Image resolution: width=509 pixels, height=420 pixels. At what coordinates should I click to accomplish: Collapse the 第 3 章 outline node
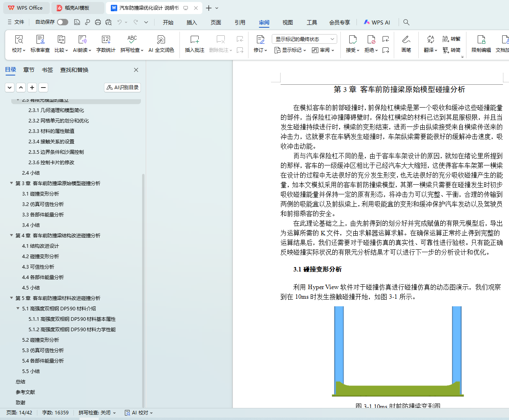click(x=12, y=183)
